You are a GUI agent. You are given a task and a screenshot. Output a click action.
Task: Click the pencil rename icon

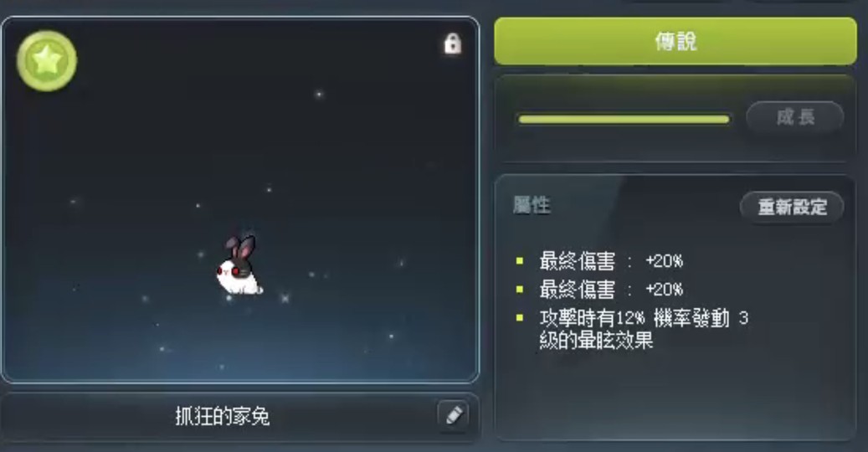click(x=454, y=415)
